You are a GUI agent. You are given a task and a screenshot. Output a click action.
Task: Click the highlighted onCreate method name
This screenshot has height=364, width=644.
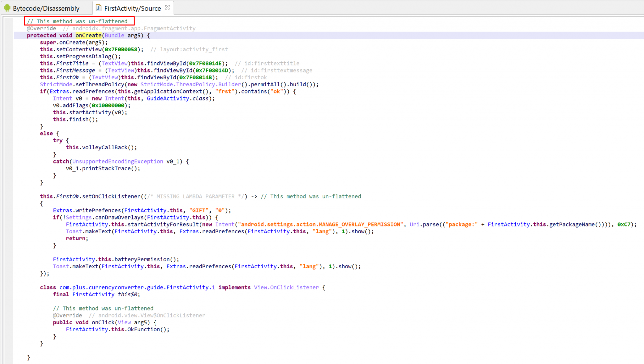(89, 35)
